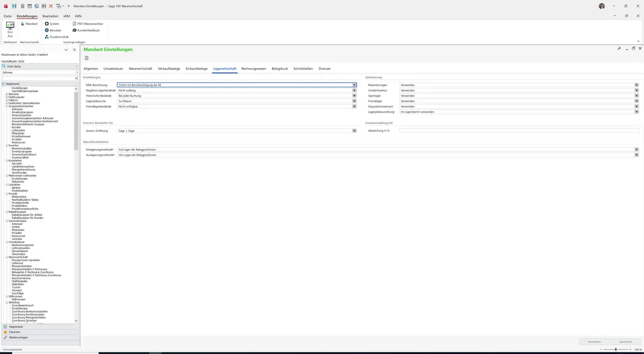Viewport: 644px width, 354px height.
Task: Open Favoriten in the sidebar bottom
Action: (x=40, y=332)
